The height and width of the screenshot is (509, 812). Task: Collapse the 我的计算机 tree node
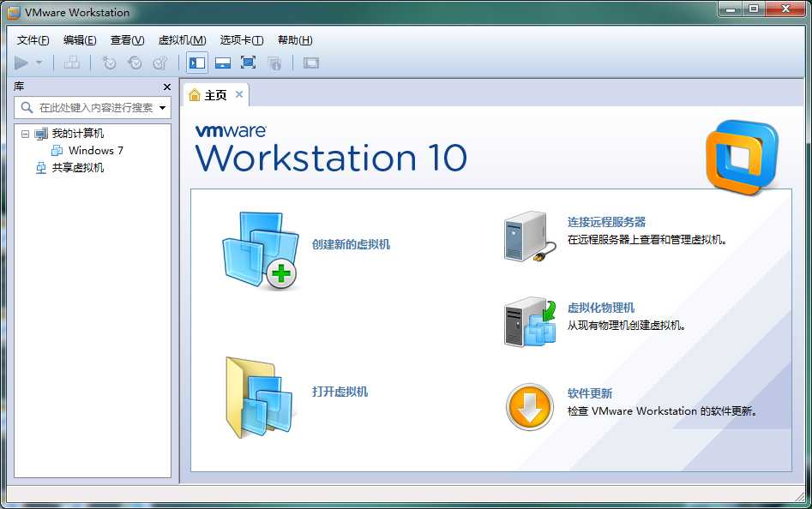25,134
